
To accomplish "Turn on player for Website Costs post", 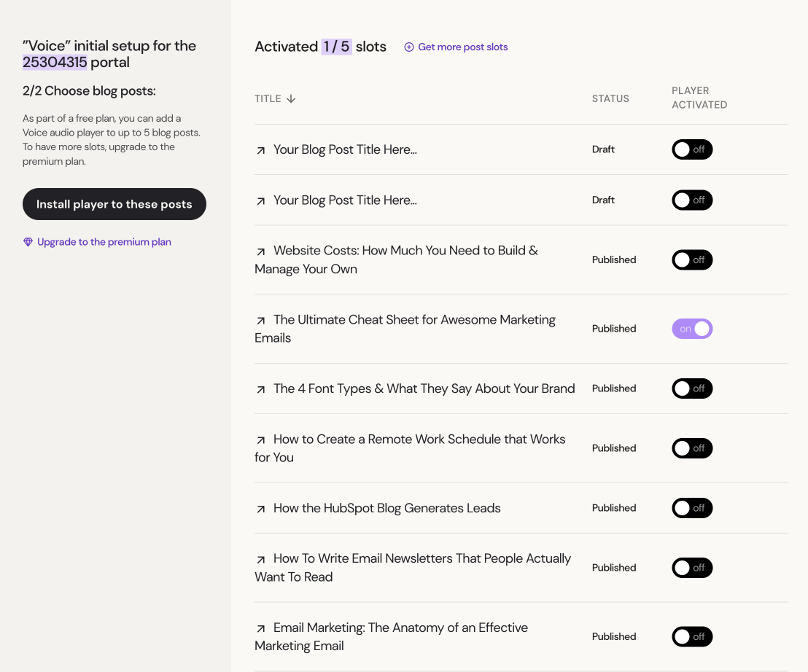I will [x=692, y=259].
